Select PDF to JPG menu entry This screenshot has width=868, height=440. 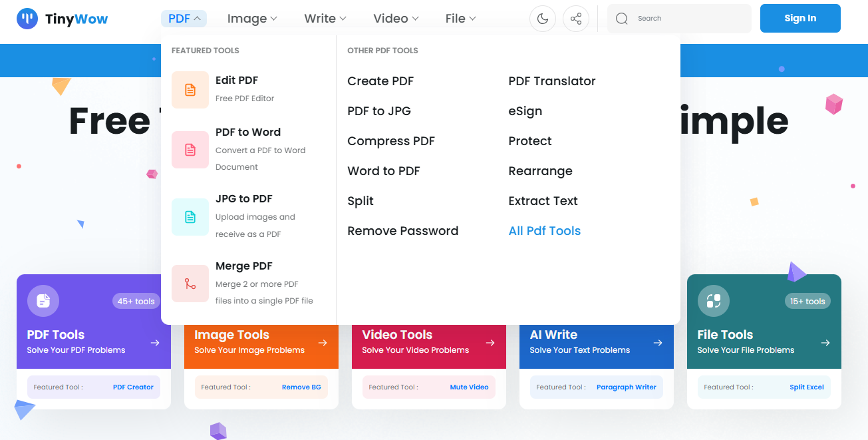[379, 111]
